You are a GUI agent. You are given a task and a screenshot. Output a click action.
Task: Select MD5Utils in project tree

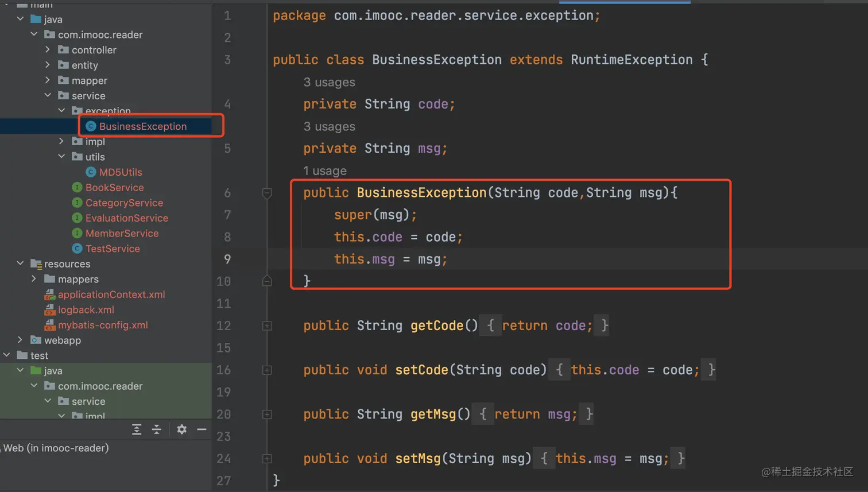(121, 172)
